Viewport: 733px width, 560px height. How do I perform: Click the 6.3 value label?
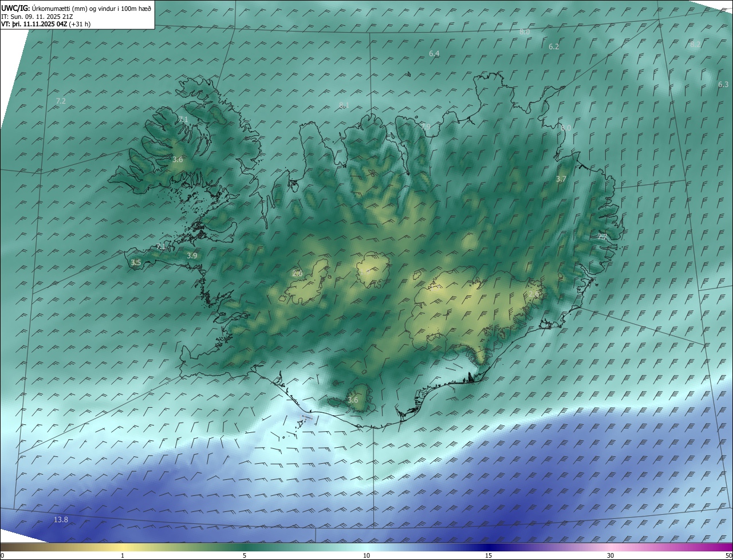723,84
